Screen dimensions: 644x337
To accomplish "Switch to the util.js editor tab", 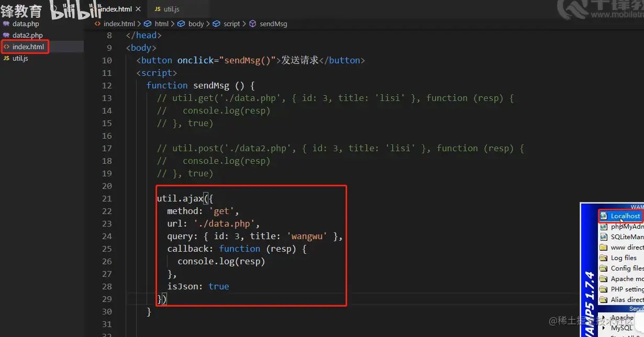I will [x=171, y=9].
